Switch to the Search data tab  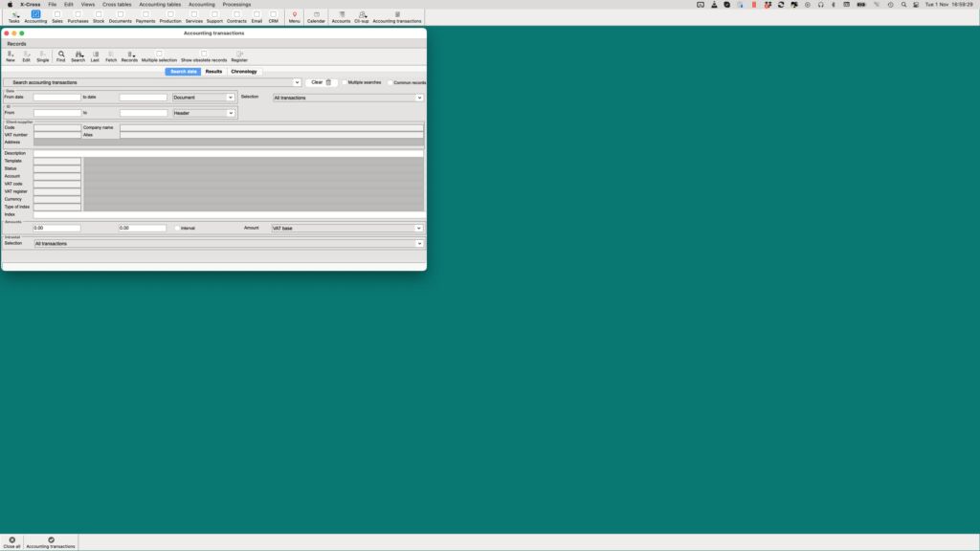coord(183,71)
